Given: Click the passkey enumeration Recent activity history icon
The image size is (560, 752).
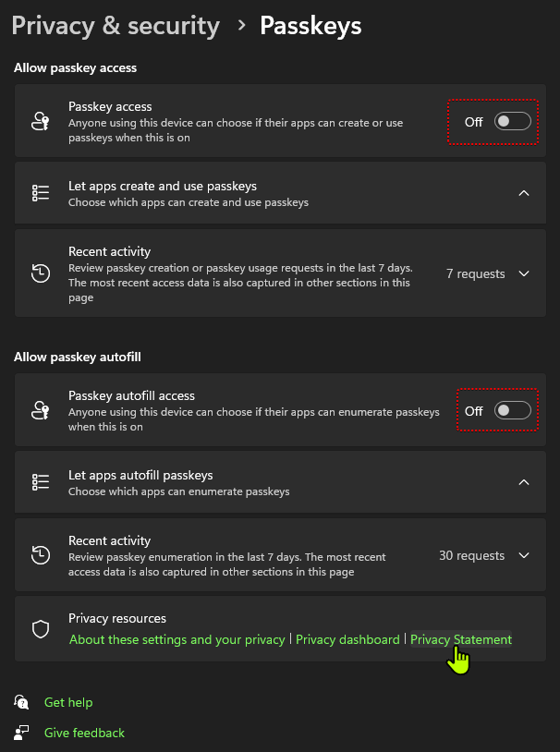Looking at the screenshot, I should 41,555.
